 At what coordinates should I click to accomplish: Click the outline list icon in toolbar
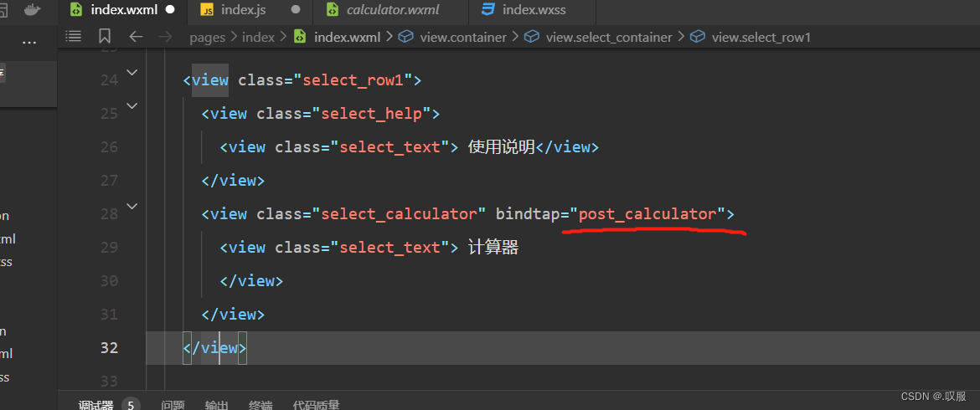tap(74, 36)
